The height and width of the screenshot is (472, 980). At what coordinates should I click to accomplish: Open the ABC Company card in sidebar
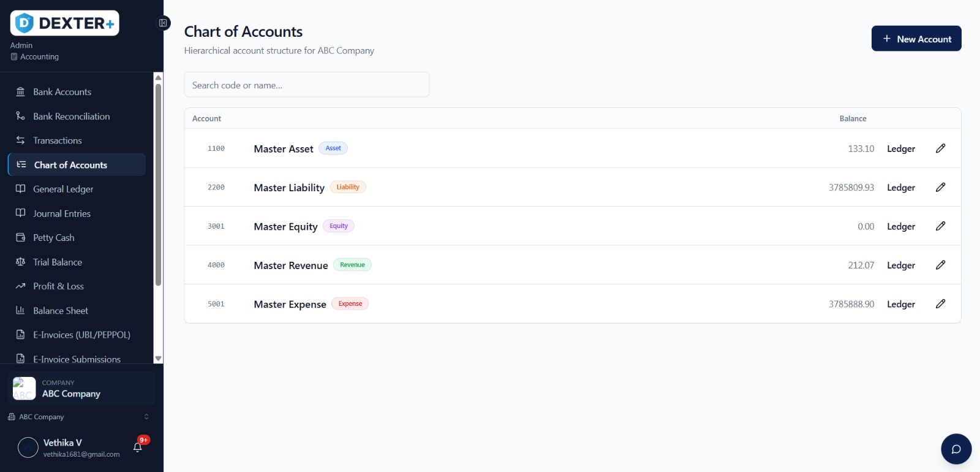tap(81, 389)
